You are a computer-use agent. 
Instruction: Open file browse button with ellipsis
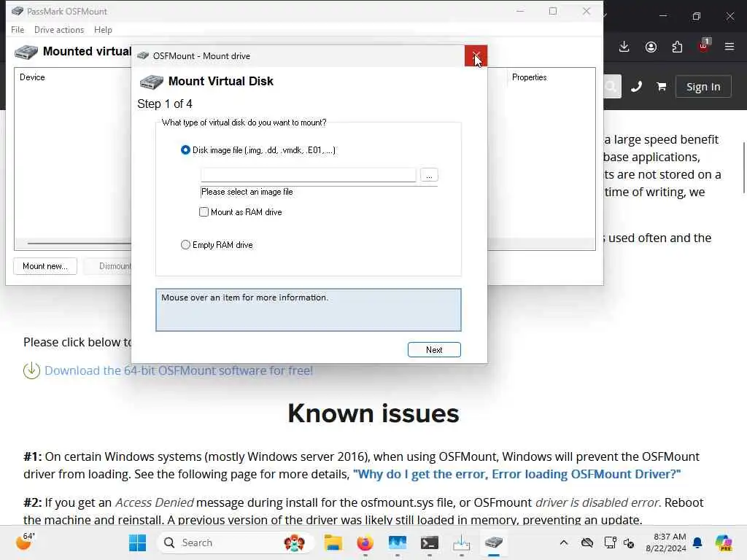click(x=429, y=175)
